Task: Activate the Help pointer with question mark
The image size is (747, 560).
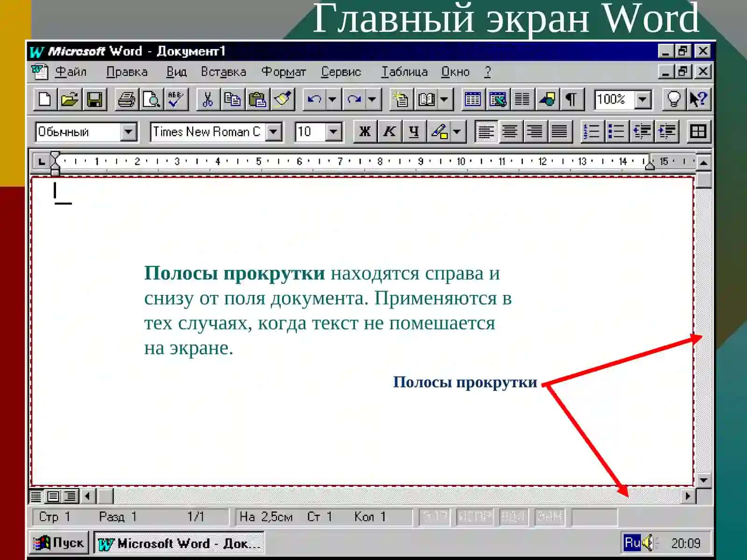Action: (698, 99)
